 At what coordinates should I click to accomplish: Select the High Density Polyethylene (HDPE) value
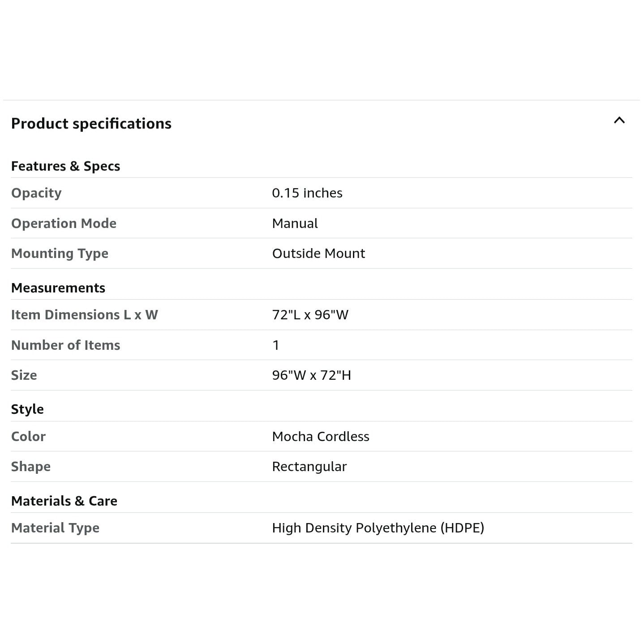click(x=378, y=528)
